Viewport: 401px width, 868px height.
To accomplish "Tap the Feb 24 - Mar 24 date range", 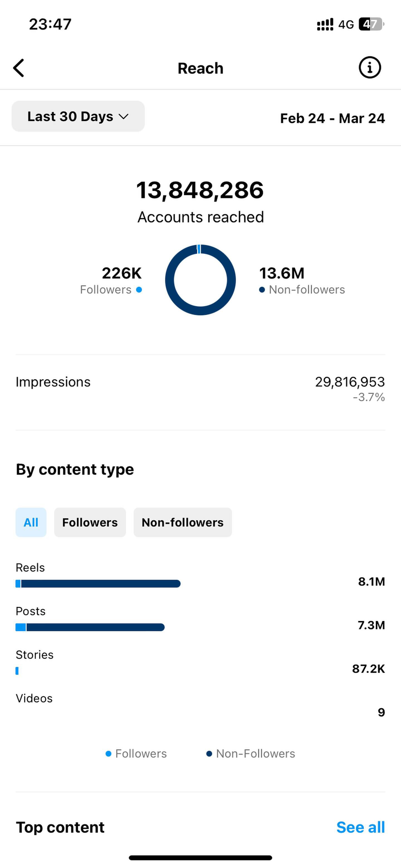I will click(x=332, y=118).
